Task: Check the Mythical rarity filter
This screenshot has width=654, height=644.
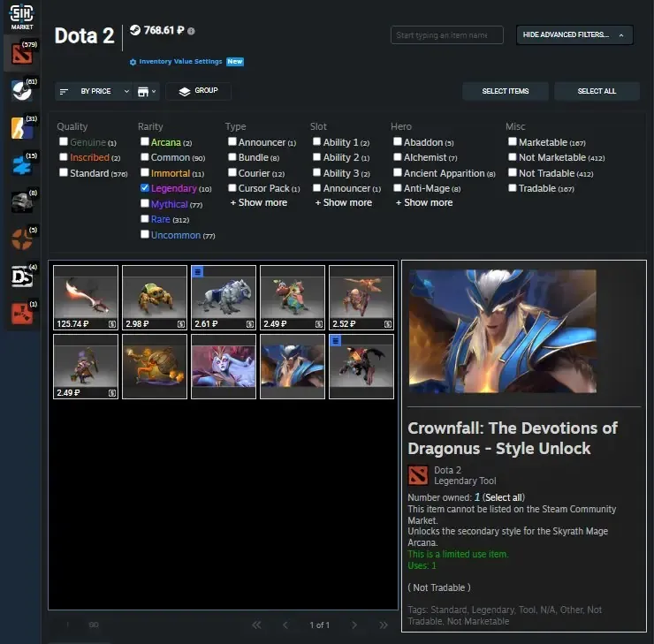Action: [145, 203]
